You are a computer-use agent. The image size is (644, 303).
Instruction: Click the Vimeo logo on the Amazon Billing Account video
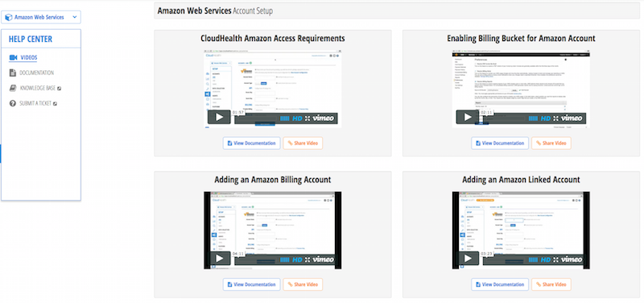tap(324, 259)
